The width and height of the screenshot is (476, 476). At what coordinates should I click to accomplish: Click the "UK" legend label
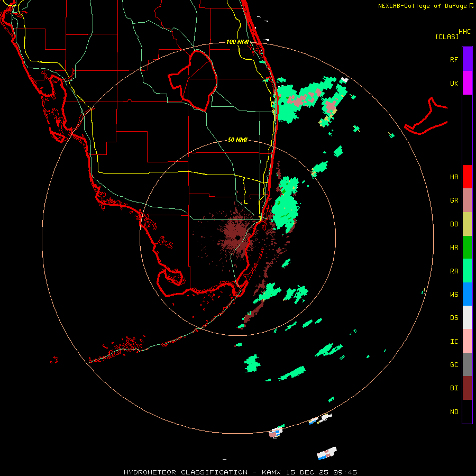pos(454,83)
